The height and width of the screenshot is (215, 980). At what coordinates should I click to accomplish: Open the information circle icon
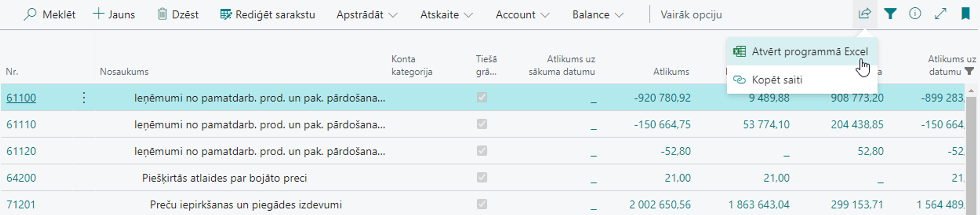point(915,14)
